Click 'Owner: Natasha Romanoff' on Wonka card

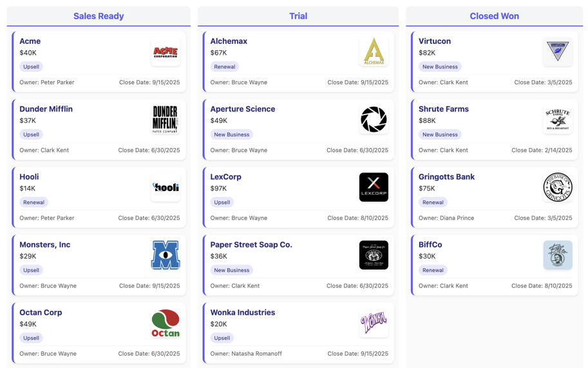coord(246,354)
